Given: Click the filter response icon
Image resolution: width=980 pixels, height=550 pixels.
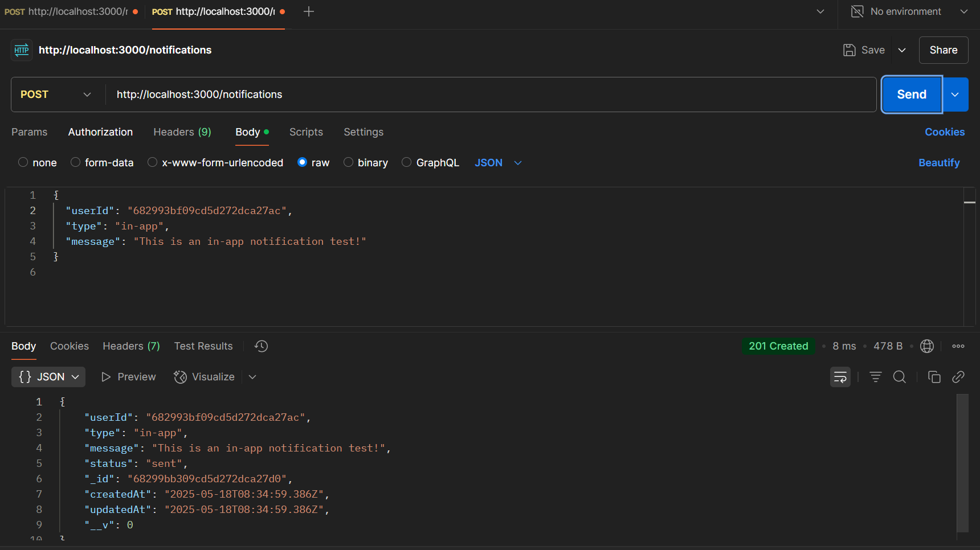Looking at the screenshot, I should [x=876, y=377].
